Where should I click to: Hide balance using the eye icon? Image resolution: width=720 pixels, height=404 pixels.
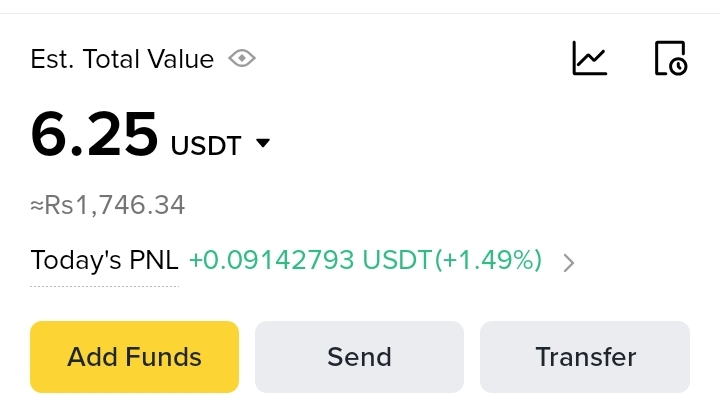coord(242,59)
